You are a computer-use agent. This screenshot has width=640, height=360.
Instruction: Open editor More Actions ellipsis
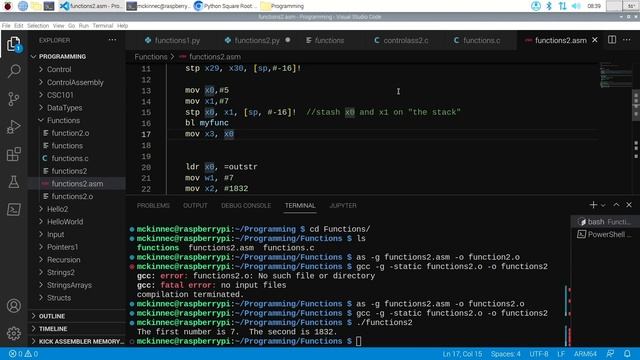coord(627,40)
